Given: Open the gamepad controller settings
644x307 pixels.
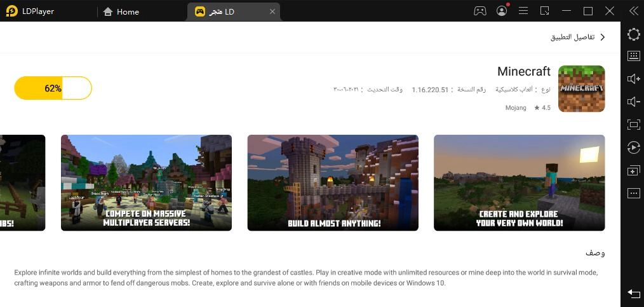Looking at the screenshot, I should (480, 11).
